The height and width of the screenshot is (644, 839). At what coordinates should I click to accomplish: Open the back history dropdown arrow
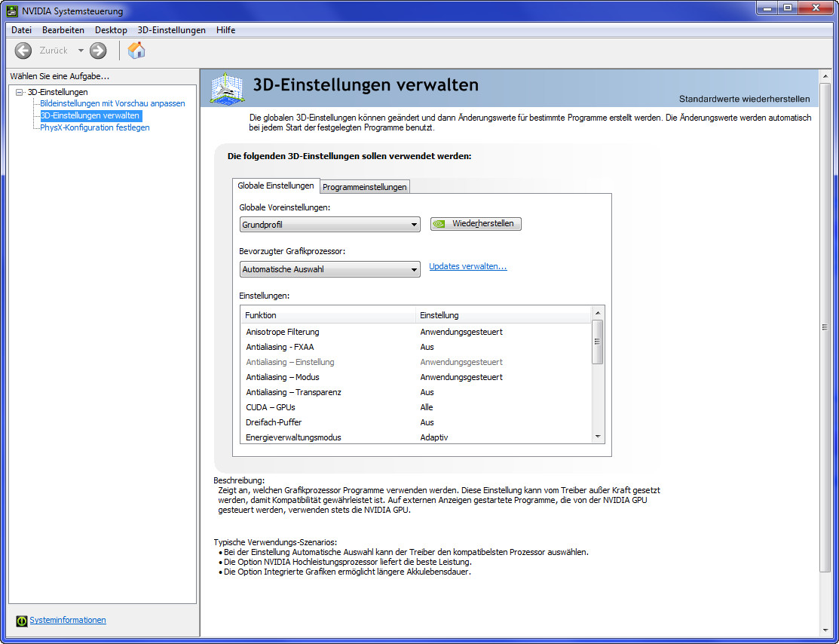[81, 51]
